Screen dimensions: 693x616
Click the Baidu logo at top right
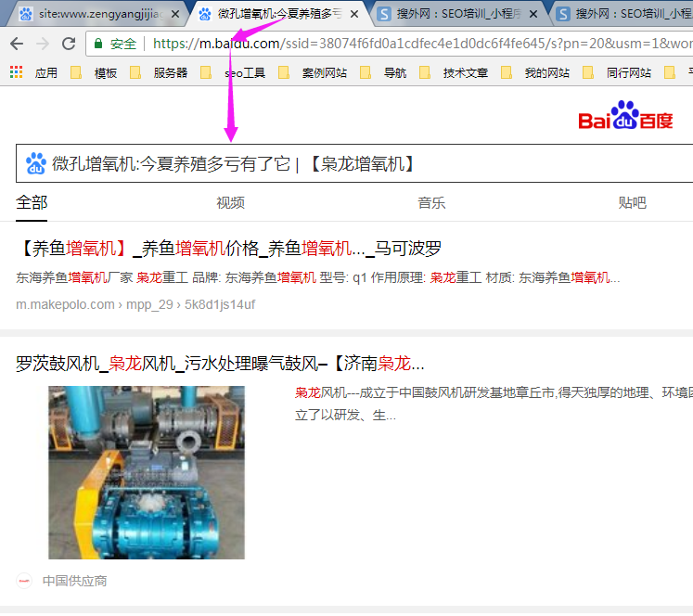tap(625, 117)
